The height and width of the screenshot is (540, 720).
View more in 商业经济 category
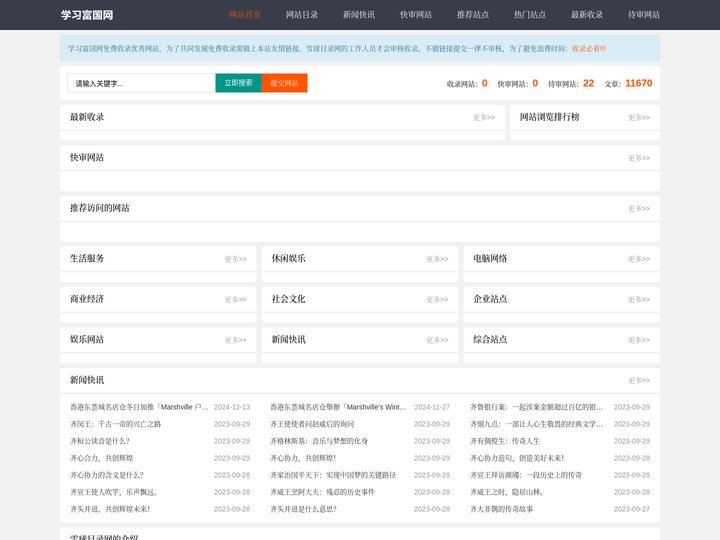236,299
